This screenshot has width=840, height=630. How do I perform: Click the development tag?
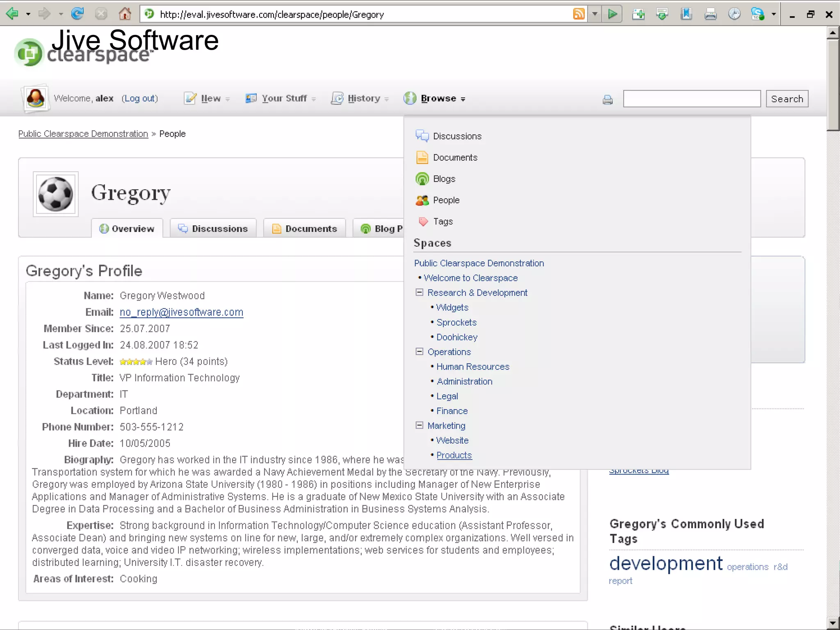(x=666, y=563)
